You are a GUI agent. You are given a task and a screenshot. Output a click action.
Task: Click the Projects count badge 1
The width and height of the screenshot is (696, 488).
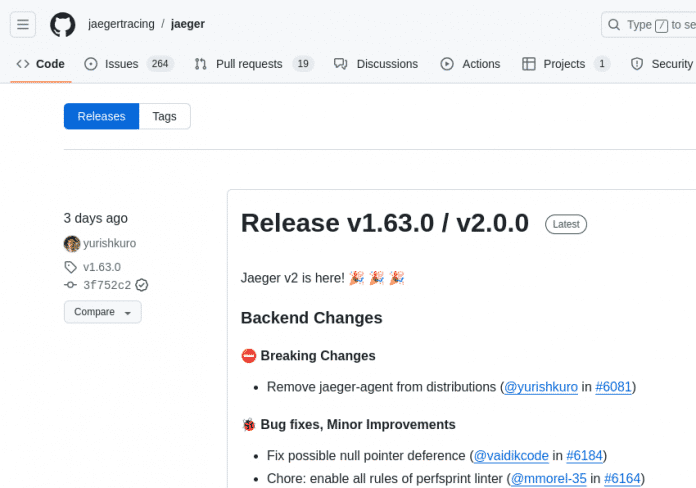(x=602, y=64)
